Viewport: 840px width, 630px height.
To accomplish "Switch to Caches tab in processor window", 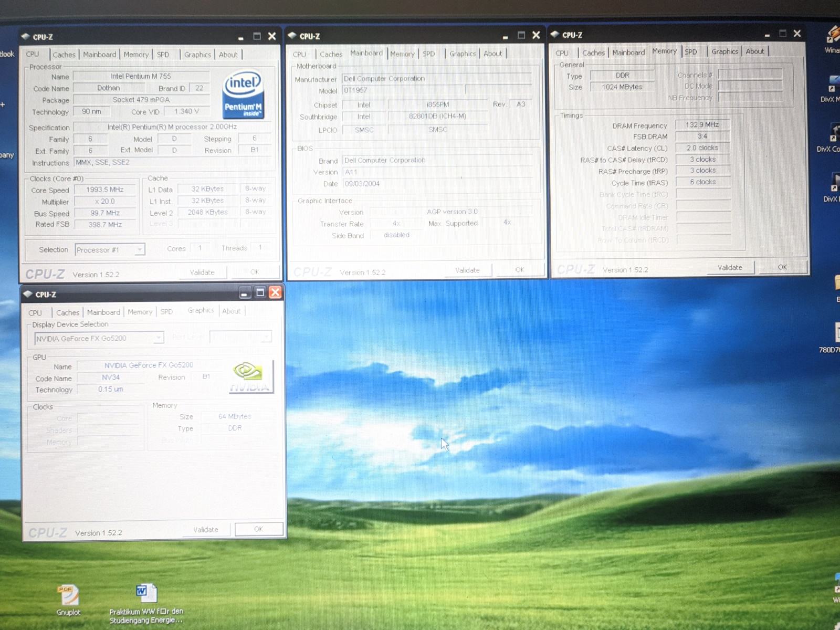I will [64, 55].
